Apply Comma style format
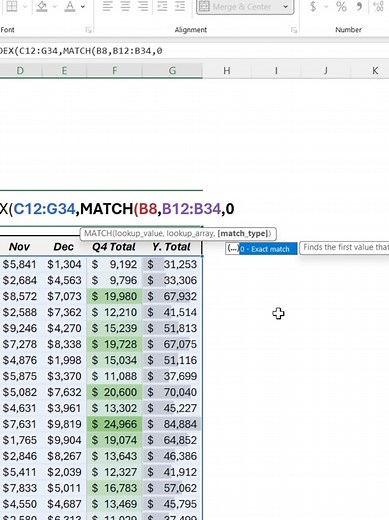The image size is (389, 520). click(359, 6)
